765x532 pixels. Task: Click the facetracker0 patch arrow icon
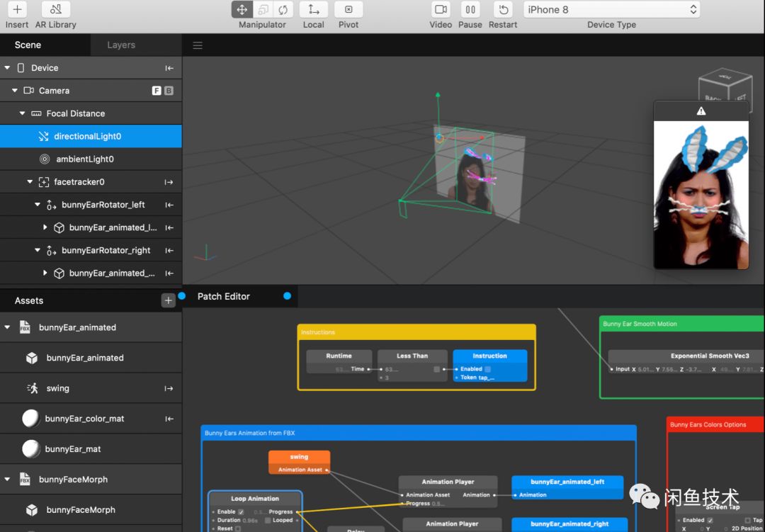click(x=169, y=182)
